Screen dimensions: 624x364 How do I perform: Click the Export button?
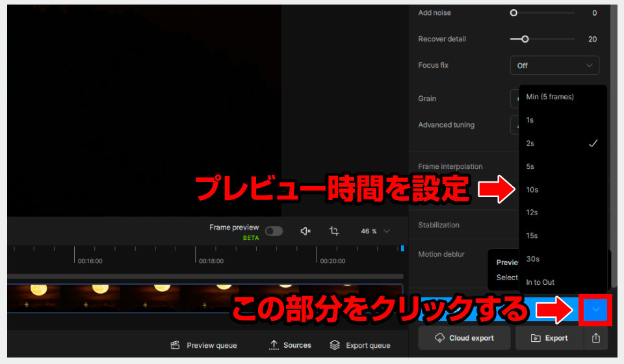[549, 338]
